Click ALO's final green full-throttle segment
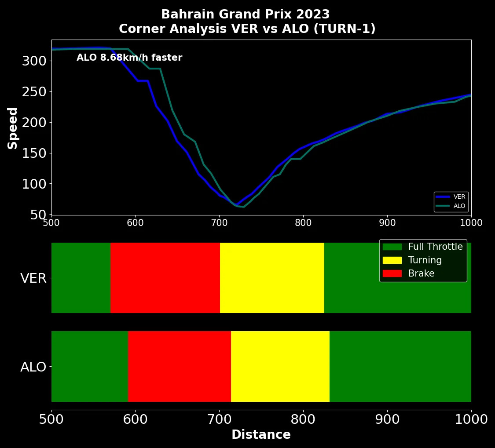Screen dimensions: 495x448 400,366
